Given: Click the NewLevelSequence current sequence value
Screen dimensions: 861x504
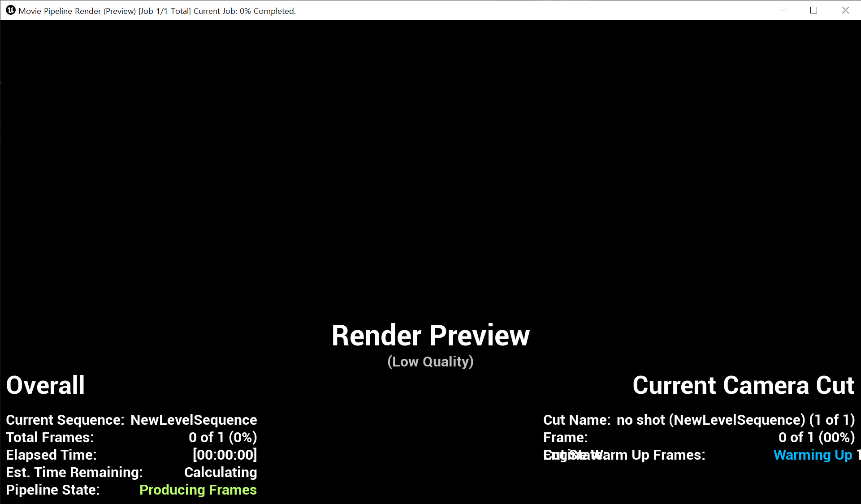Looking at the screenshot, I should (x=194, y=420).
